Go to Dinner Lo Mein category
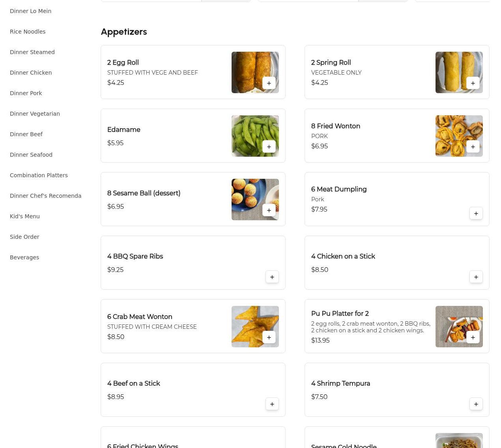This screenshot has width=501, height=448. [x=30, y=11]
